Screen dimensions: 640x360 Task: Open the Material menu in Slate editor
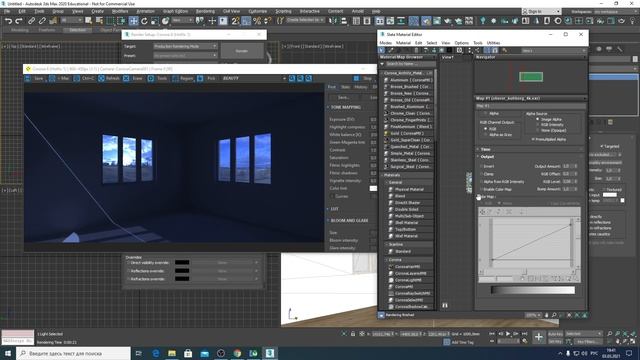pos(403,43)
